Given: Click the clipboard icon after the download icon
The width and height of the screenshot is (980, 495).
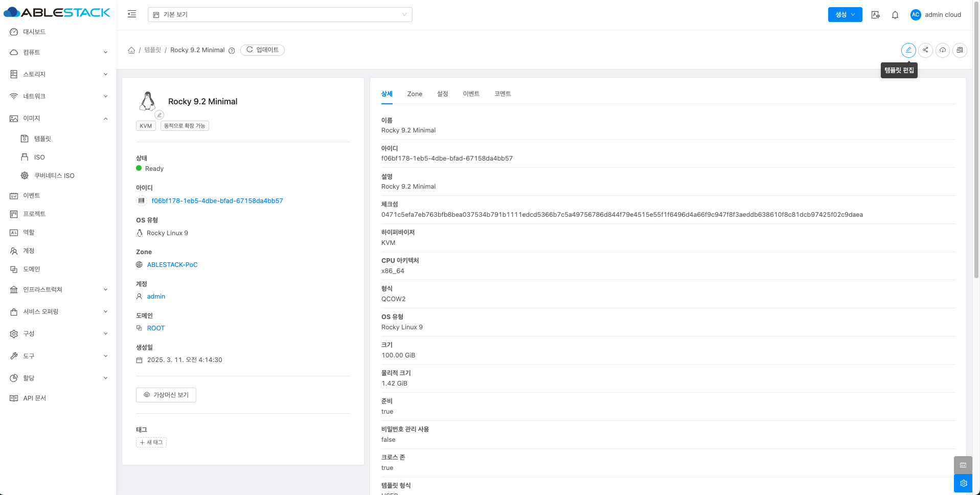Looking at the screenshot, I should pos(960,50).
